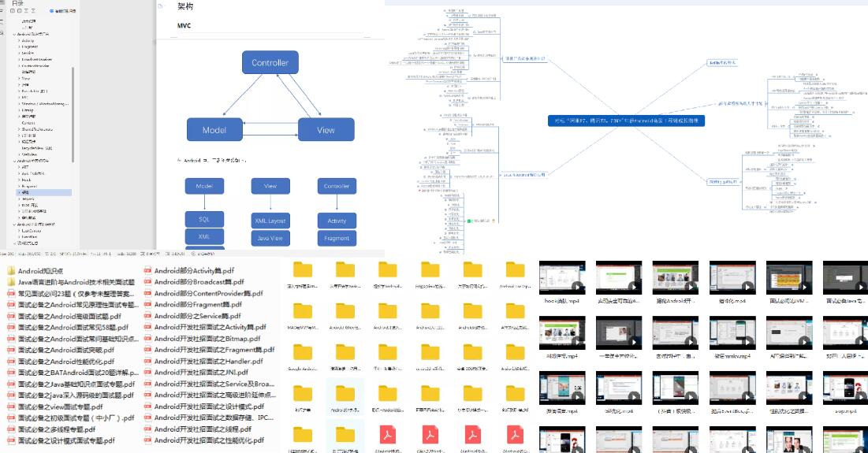Viewport: 868px width, 453px height.
Task: Select the highlighted entry in outline tree
Action: tap(43, 192)
